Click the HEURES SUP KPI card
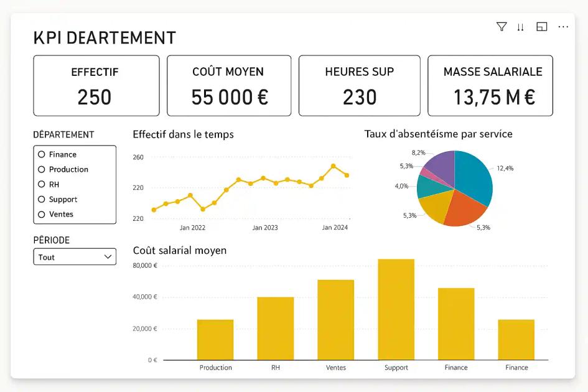This screenshot has height=392, width=588. pos(359,85)
